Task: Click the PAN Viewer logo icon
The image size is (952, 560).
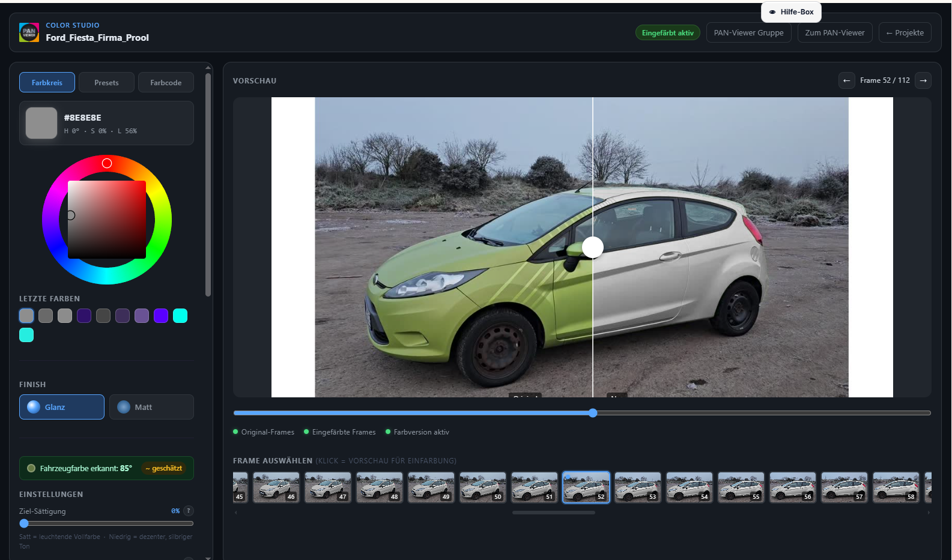Action: pyautogui.click(x=29, y=32)
